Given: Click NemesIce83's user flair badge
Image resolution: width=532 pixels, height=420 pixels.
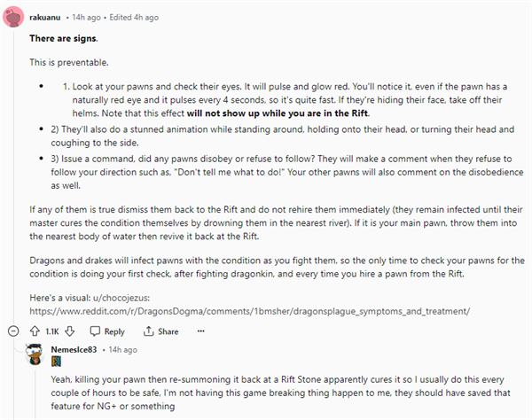Looking at the screenshot, I should [56, 362].
